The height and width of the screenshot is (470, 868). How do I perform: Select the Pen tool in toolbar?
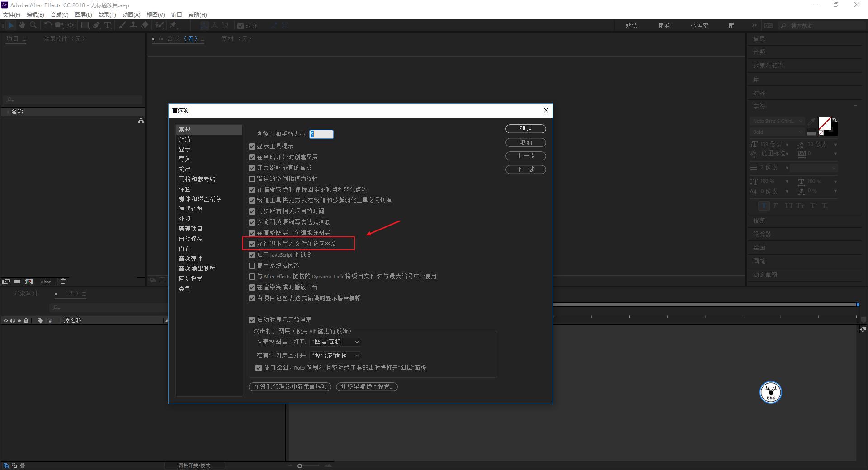click(x=96, y=25)
